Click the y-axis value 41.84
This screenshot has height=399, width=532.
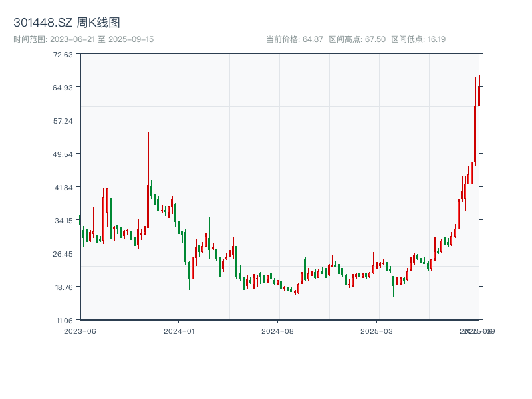coord(63,188)
